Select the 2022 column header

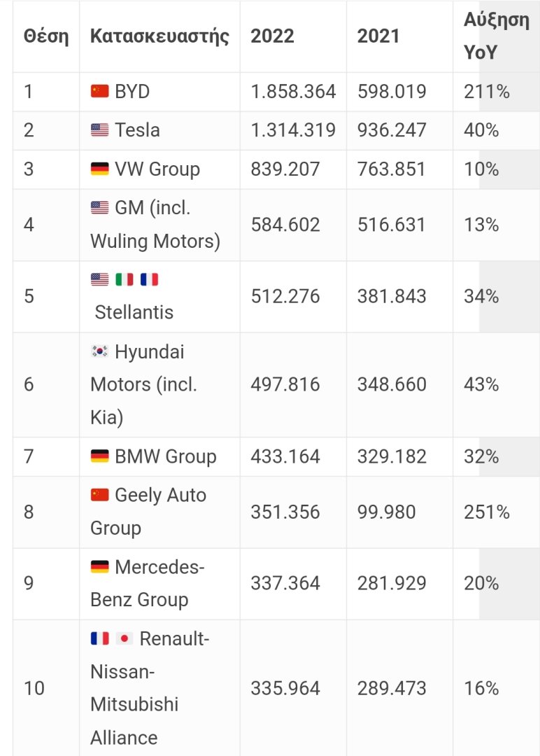(x=272, y=36)
